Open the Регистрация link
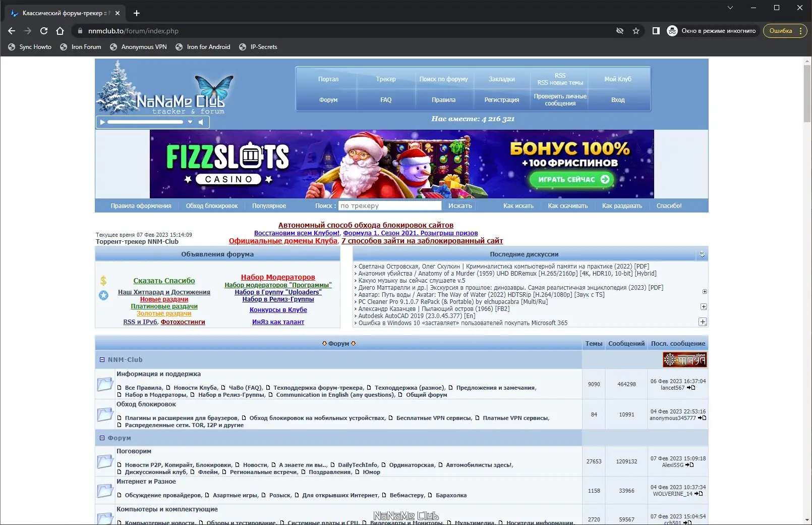 click(x=501, y=99)
